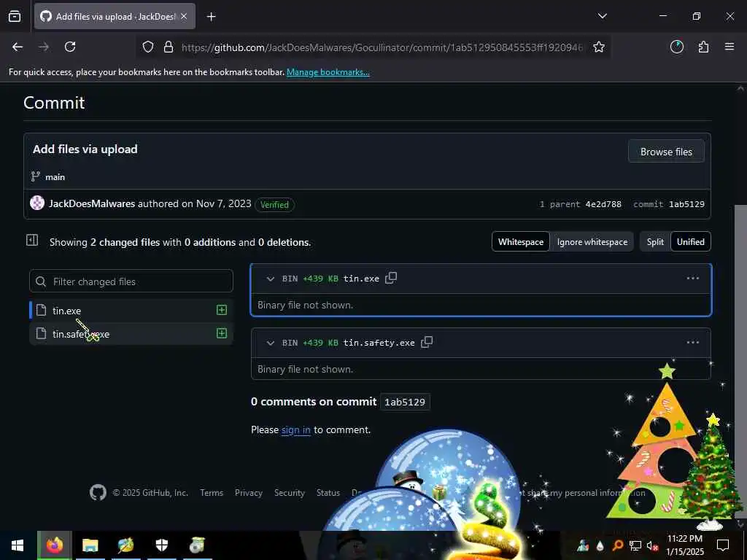Copy the tin.safety.exe file path
This screenshot has height=560, width=747.
[427, 342]
